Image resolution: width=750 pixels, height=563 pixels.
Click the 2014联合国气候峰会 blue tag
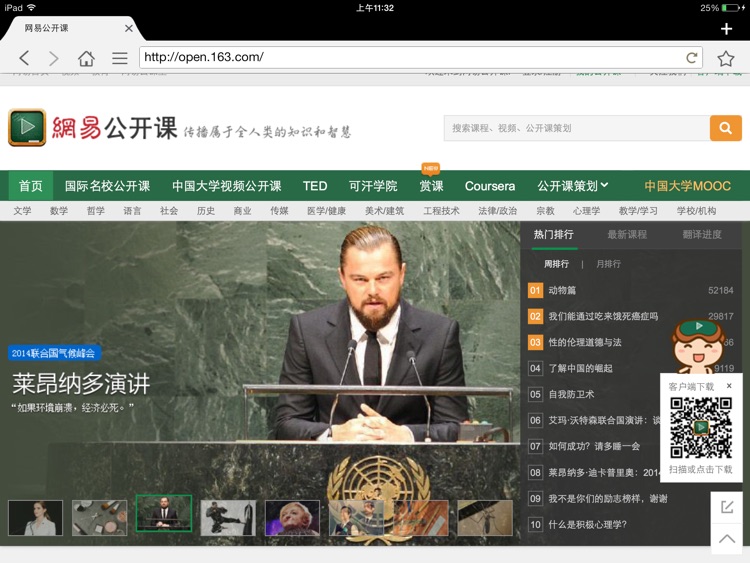[54, 353]
